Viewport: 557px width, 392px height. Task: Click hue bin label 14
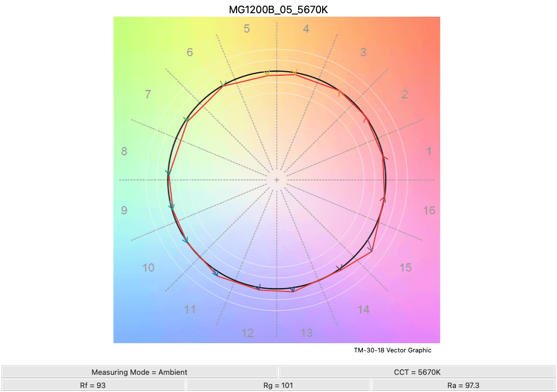(x=363, y=309)
